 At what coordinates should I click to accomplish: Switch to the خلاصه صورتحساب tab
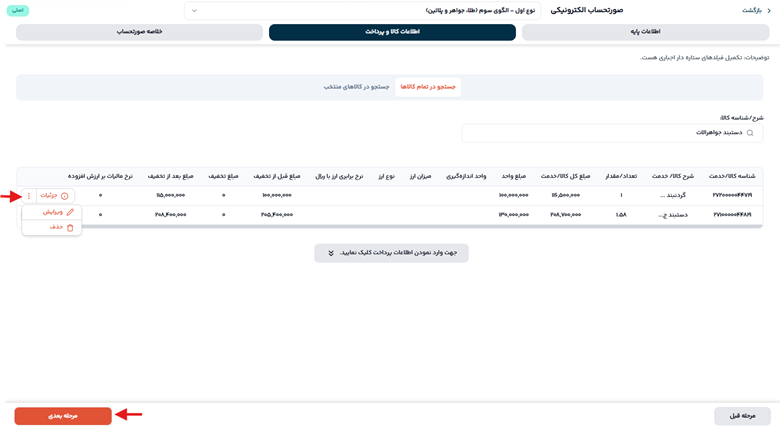click(x=138, y=32)
